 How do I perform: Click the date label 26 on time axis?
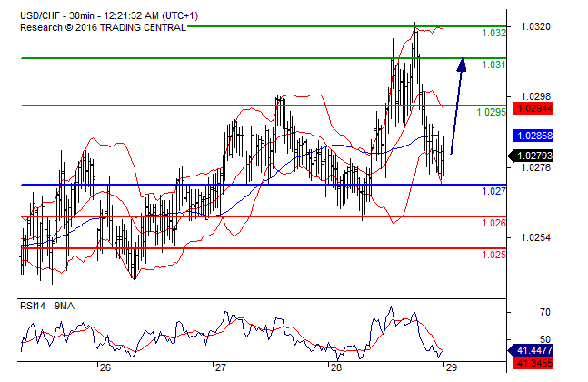coord(105,367)
